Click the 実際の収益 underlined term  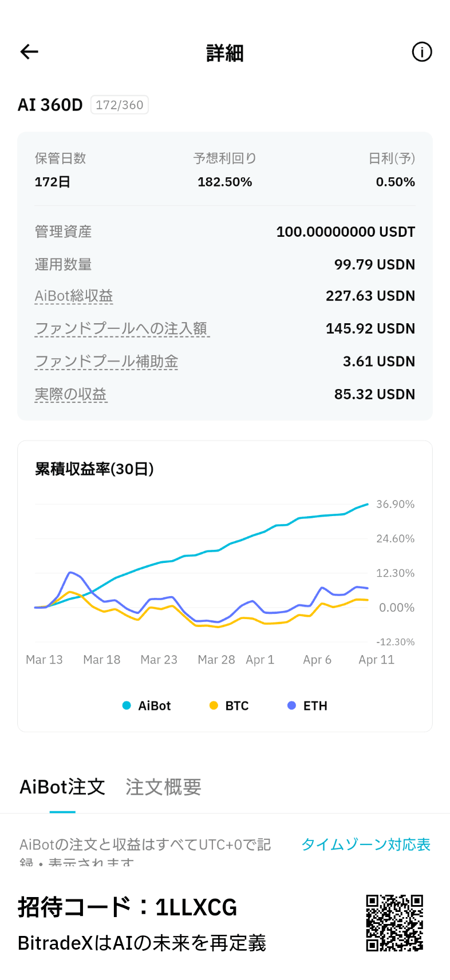pos(71,394)
